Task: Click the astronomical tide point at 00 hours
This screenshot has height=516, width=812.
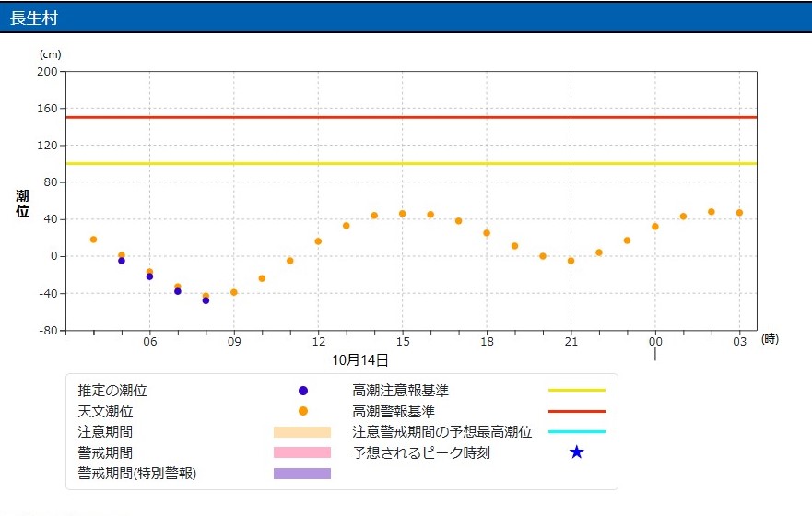Action: [655, 227]
